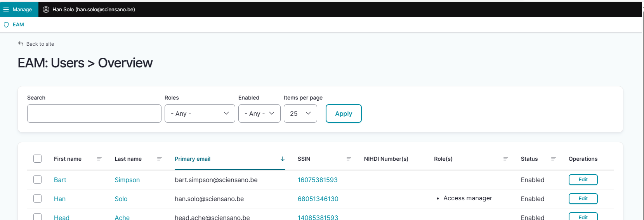Select the checkbox for Han Solo's row
Screen dimensions: 644x220
(38, 199)
